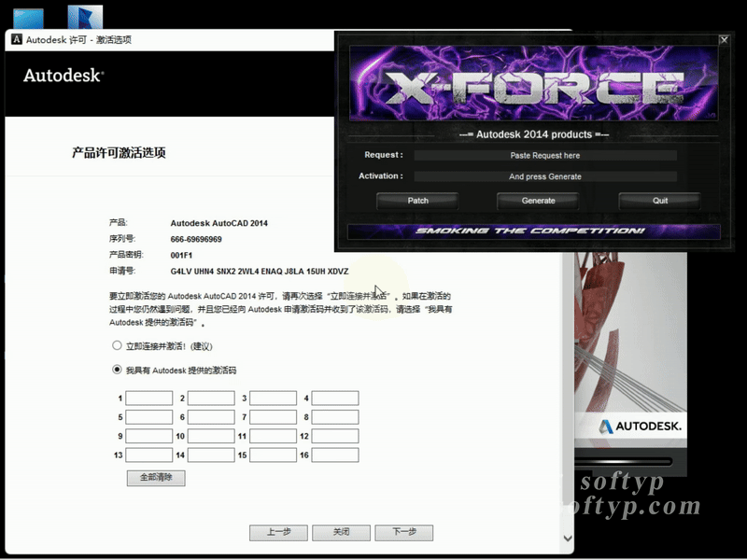Viewport: 747px width, 560px height.
Task: Click the product name 'Autodesk AutoCAD 2014'
Action: (x=219, y=223)
